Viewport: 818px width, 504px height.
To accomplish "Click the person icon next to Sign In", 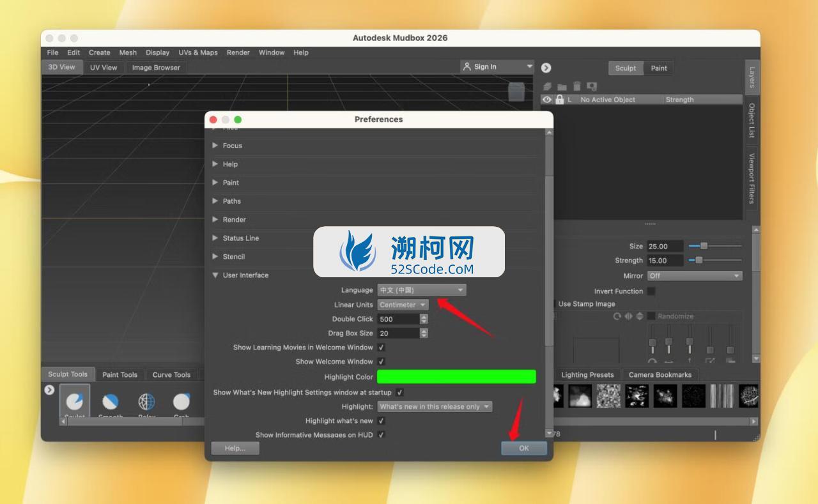I will [467, 66].
